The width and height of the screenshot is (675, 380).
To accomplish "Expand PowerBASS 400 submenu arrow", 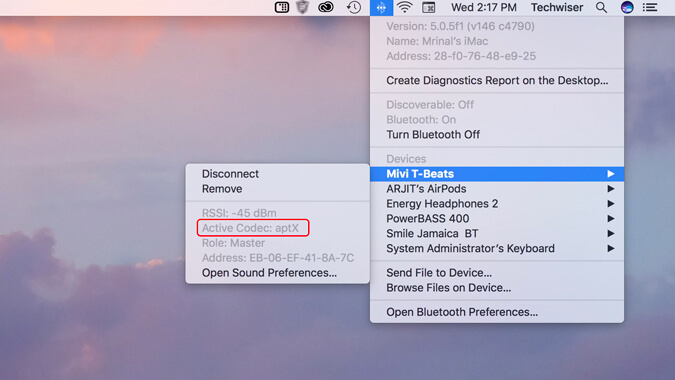I will [610, 219].
